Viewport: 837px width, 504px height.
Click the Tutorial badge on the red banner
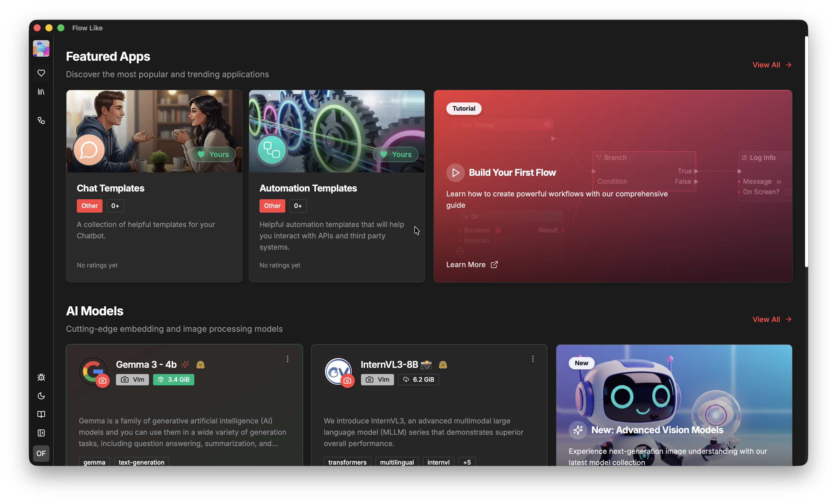click(463, 109)
